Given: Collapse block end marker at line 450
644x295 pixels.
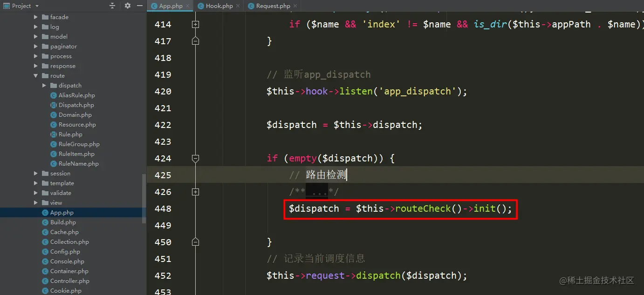Looking at the screenshot, I should [195, 242].
